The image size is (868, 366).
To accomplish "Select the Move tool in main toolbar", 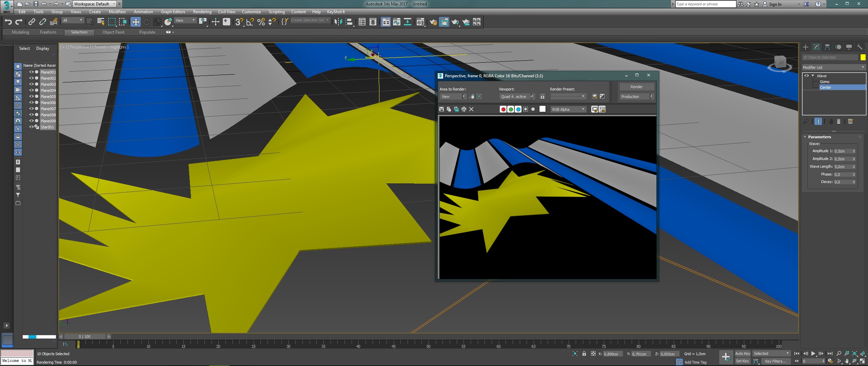I will [x=136, y=22].
